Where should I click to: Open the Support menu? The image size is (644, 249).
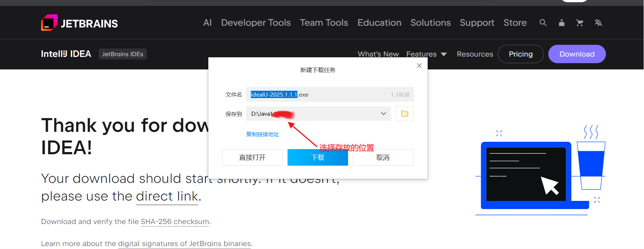pos(477,23)
